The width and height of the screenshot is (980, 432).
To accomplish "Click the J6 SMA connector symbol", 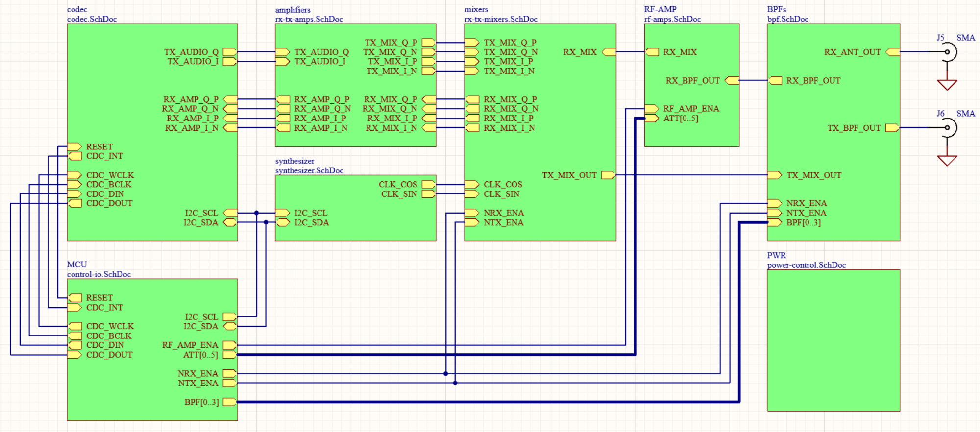I will tap(949, 128).
